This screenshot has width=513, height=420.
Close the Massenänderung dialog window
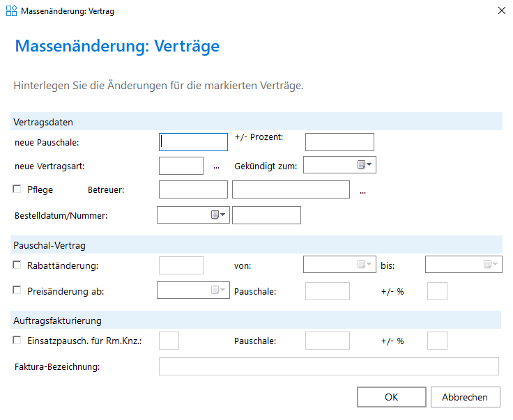(x=502, y=10)
